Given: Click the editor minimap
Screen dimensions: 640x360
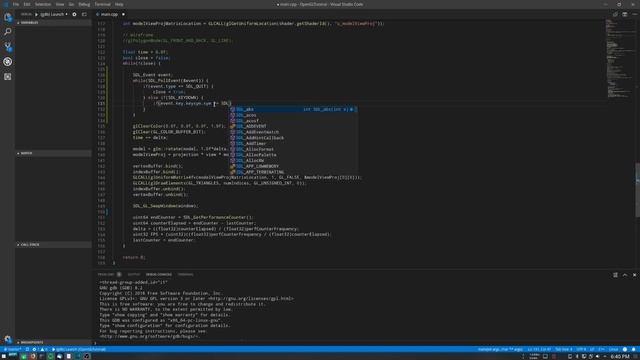Looking at the screenshot, I should (x=620, y=59).
